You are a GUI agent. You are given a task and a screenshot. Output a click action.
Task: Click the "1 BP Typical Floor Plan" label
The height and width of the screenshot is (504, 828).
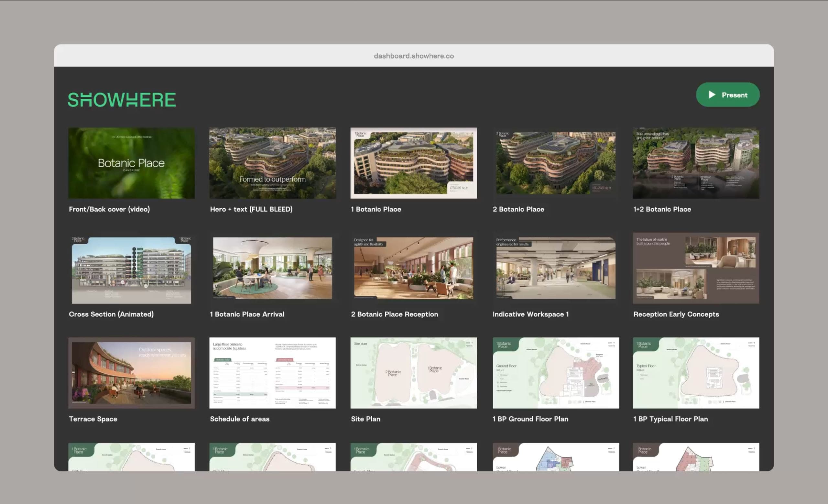coord(671,419)
